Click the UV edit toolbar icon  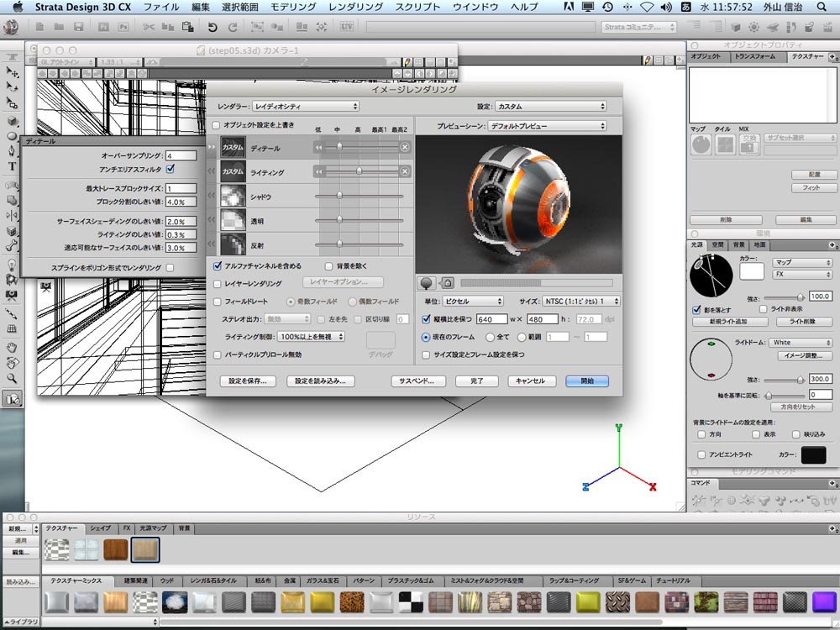click(347, 27)
